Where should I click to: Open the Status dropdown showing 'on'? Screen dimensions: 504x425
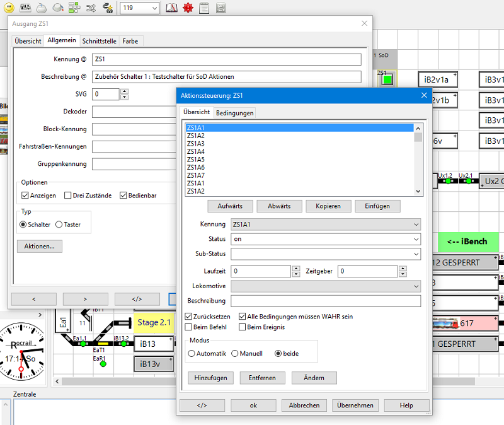coord(325,240)
